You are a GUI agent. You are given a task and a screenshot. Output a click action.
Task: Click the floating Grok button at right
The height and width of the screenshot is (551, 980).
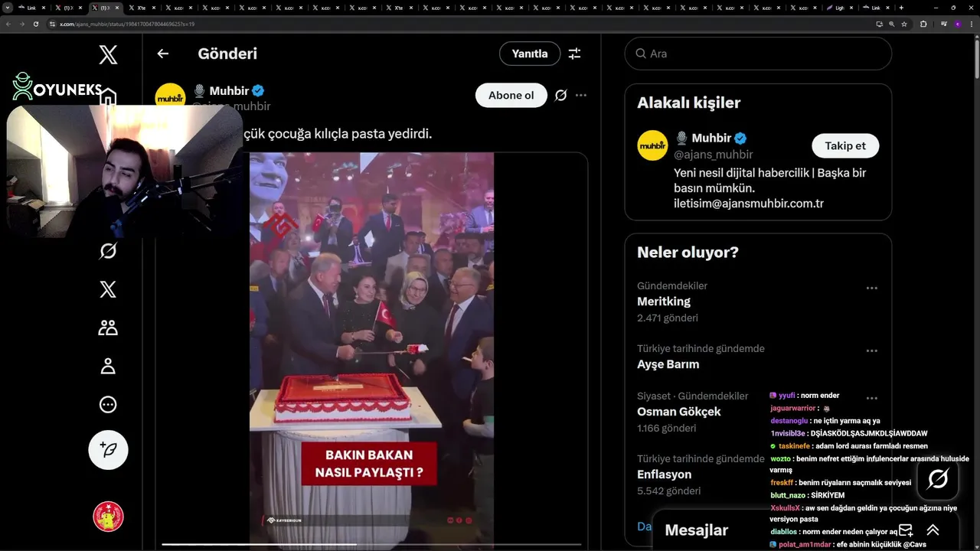tap(938, 479)
